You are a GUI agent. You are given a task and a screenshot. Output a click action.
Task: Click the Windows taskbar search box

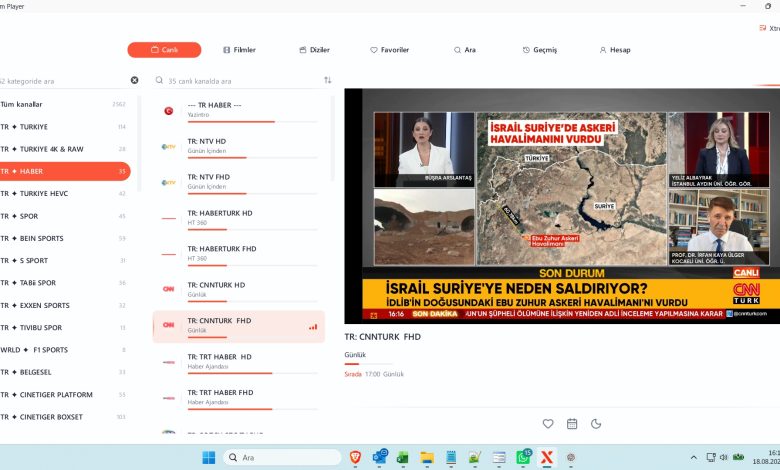coord(282,457)
